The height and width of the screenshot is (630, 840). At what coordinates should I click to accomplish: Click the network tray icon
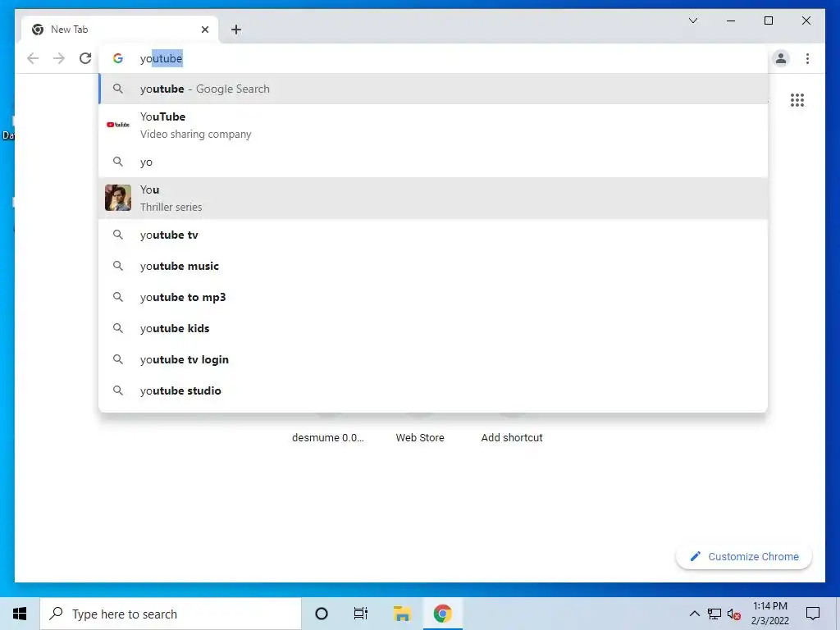coord(714,614)
